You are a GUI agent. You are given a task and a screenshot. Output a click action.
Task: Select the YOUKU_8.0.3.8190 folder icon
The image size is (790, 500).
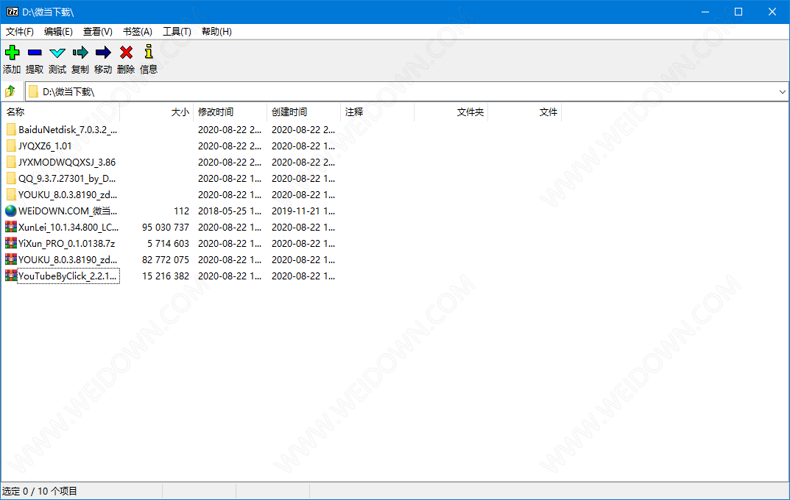pyautogui.click(x=11, y=195)
